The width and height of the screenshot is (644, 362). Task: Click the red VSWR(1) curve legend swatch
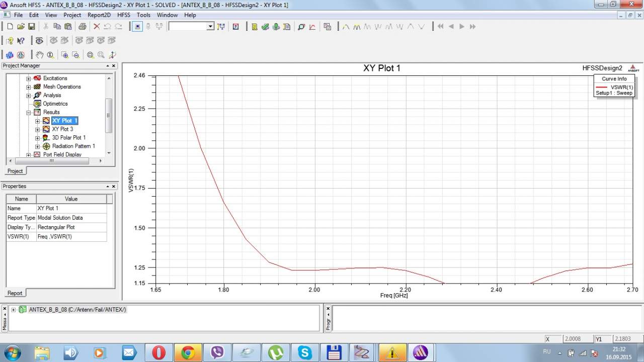pyautogui.click(x=601, y=87)
